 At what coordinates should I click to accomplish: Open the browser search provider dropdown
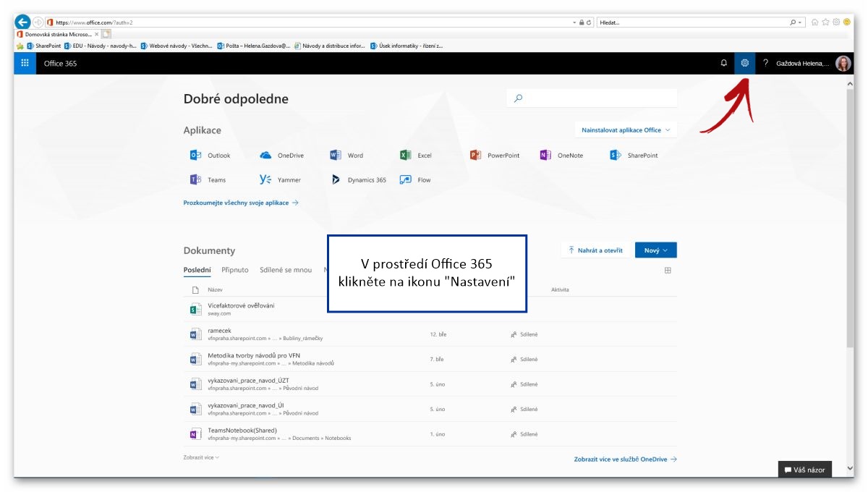[799, 22]
